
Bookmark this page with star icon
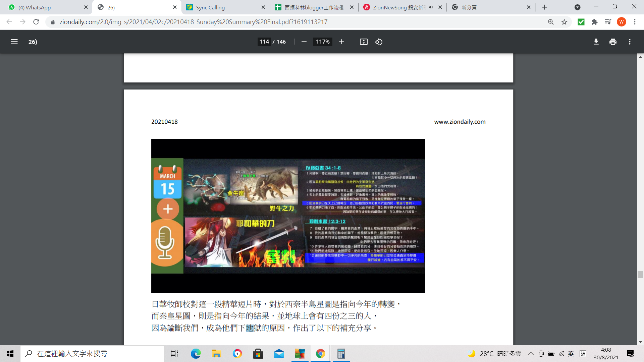(564, 22)
